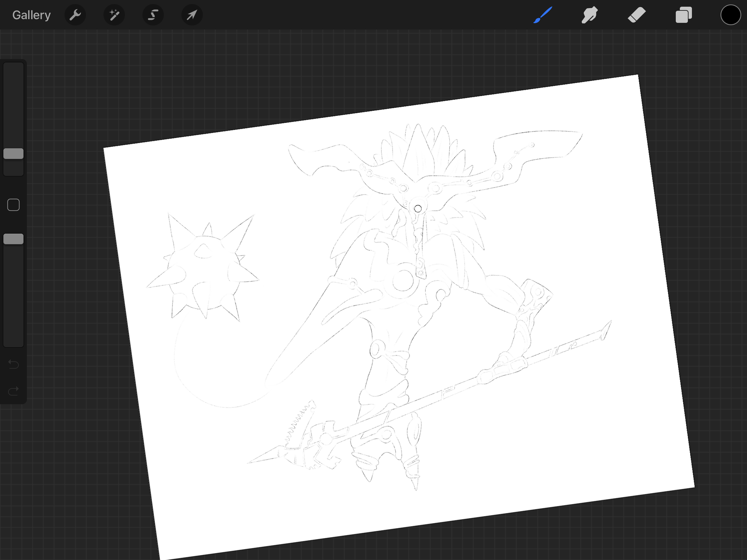Viewport: 747px width, 560px height.
Task: Select the Brush tool
Action: (543, 15)
